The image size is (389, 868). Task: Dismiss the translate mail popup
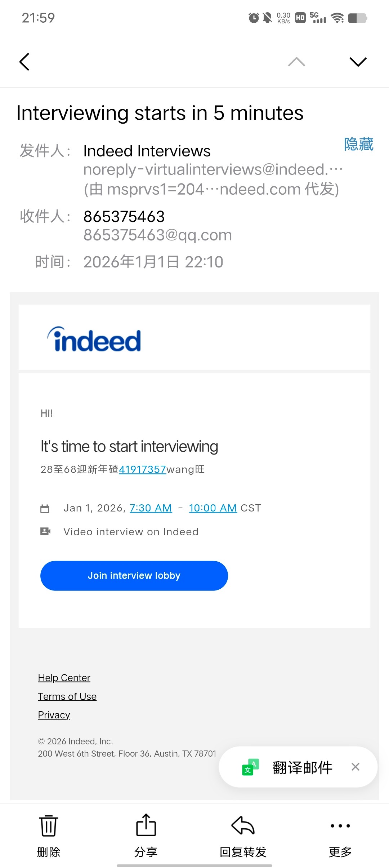pos(356,767)
